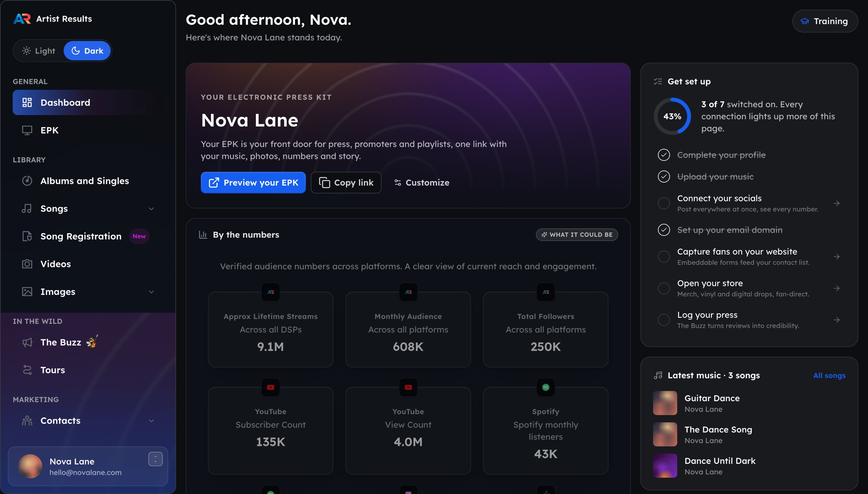Click the WHAT IT COULD BE pill
This screenshot has width=868, height=494.
pyautogui.click(x=577, y=234)
